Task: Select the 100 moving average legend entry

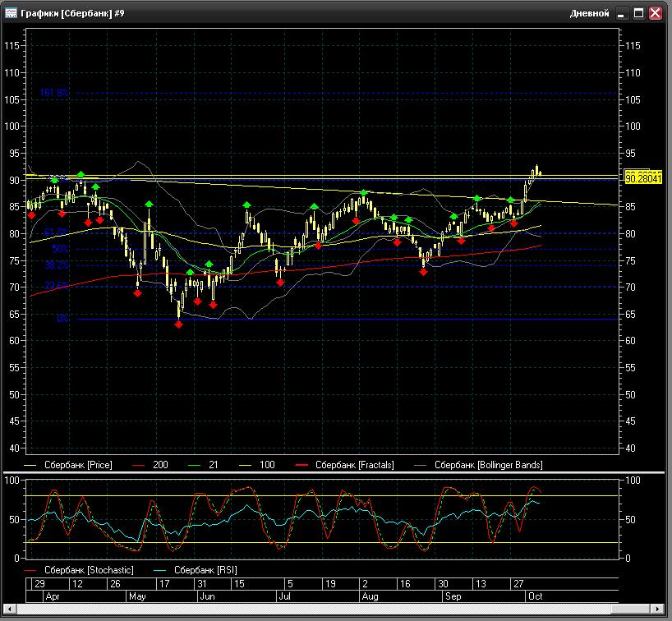Action: tap(257, 465)
